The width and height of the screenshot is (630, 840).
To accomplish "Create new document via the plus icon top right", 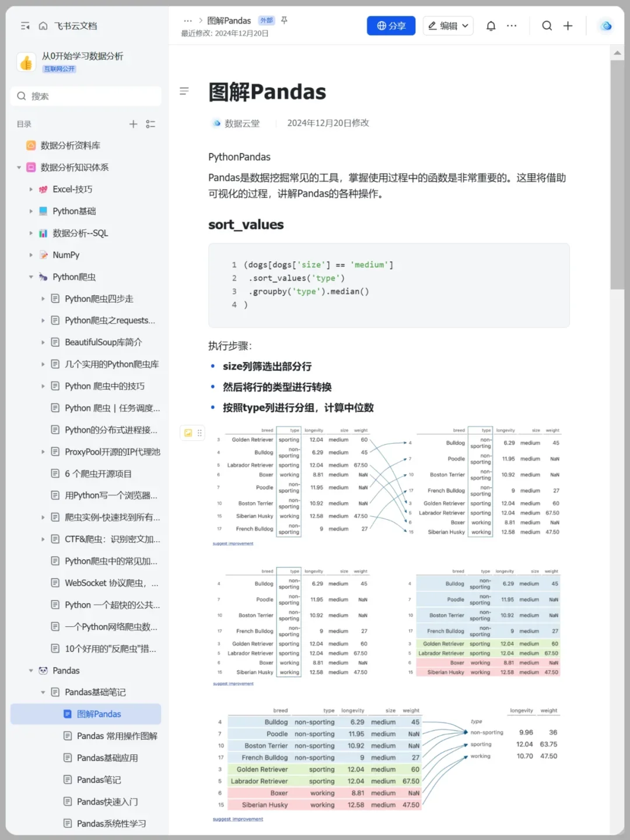I will coord(568,26).
